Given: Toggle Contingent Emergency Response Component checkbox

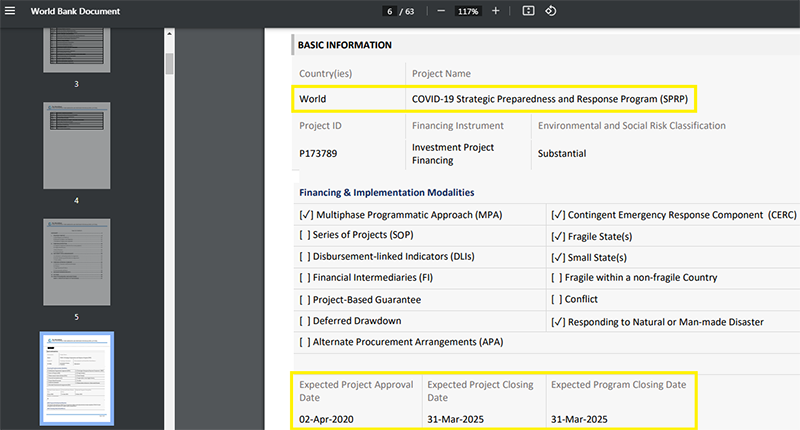Looking at the screenshot, I should 558,215.
